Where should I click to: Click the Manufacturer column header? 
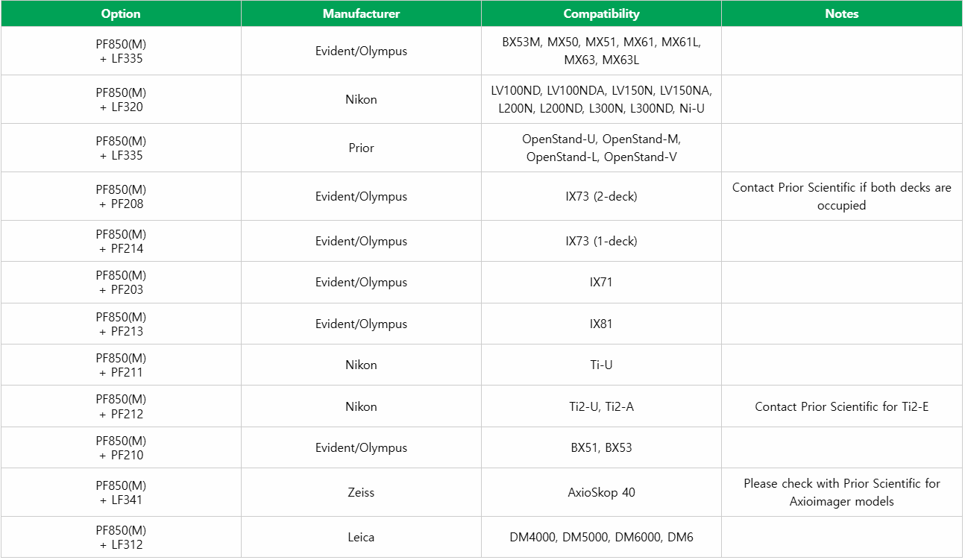click(x=361, y=13)
